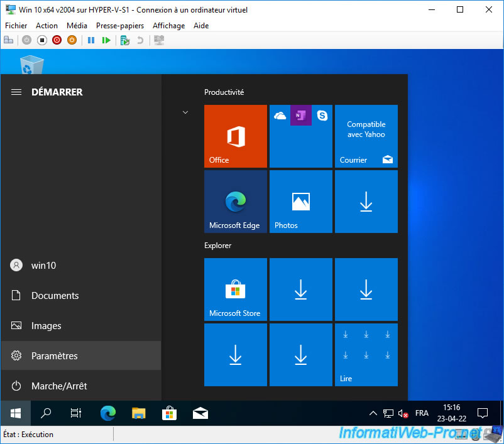Open the clock showing 15:16
This screenshot has height=444, width=504.
pos(452,413)
